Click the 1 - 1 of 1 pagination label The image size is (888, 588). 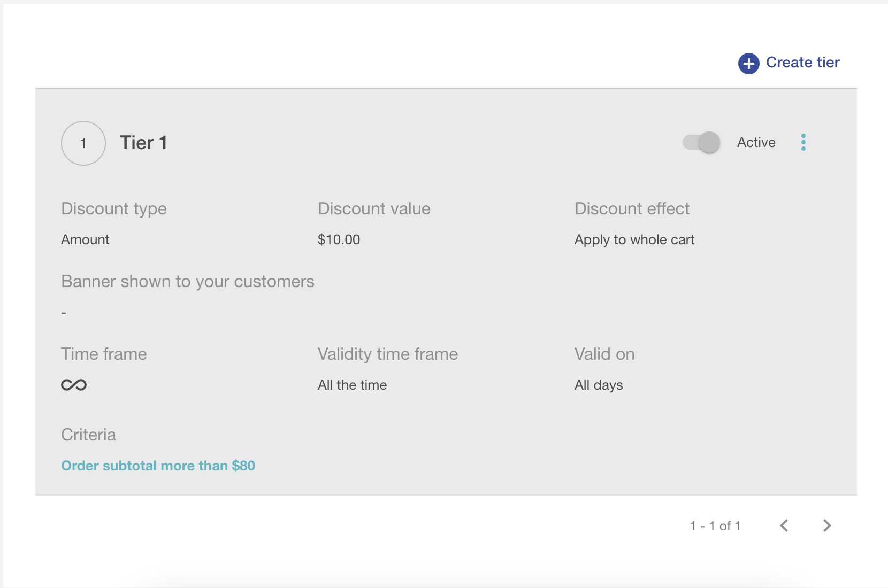[x=715, y=525]
